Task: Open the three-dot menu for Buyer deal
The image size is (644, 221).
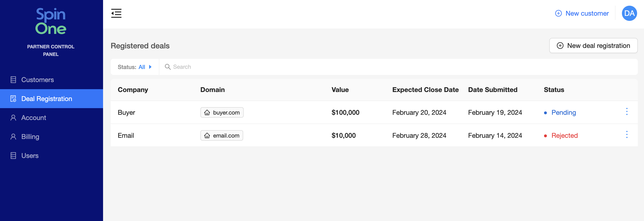Action: (x=626, y=112)
